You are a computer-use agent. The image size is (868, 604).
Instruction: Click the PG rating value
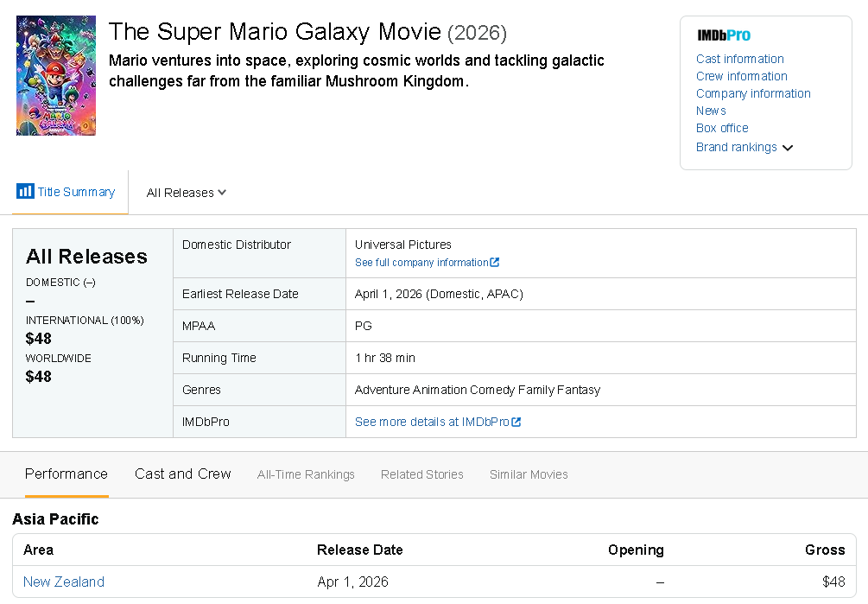point(363,326)
